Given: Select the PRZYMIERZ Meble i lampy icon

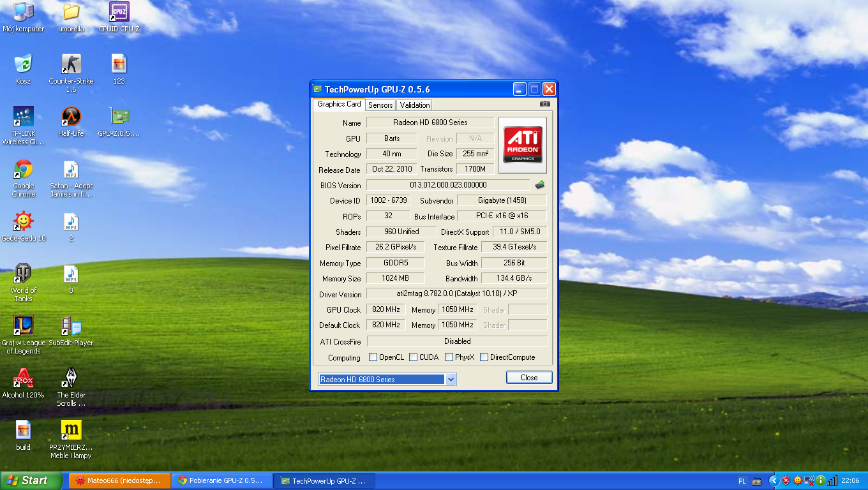Looking at the screenshot, I should pyautogui.click(x=71, y=440).
